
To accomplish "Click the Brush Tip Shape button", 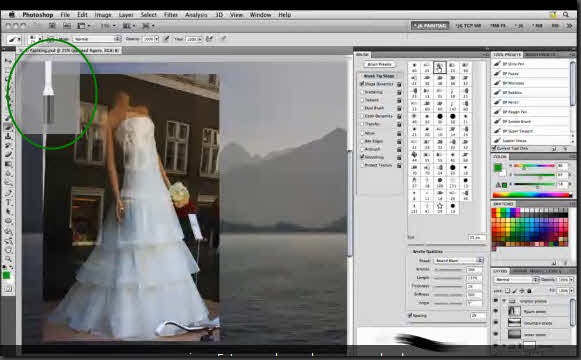I will [x=379, y=76].
